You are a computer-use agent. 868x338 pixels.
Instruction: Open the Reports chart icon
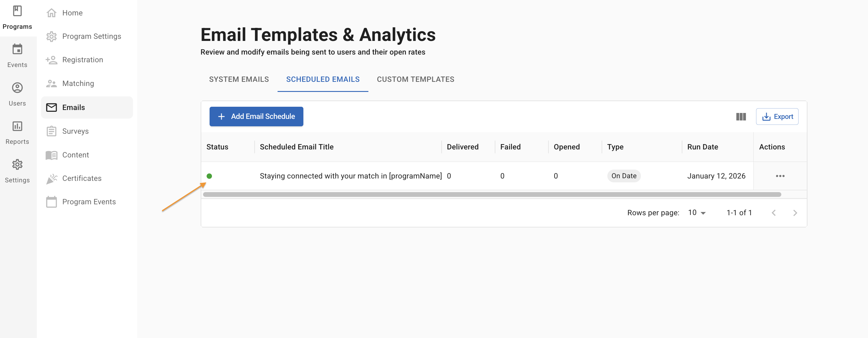17,126
